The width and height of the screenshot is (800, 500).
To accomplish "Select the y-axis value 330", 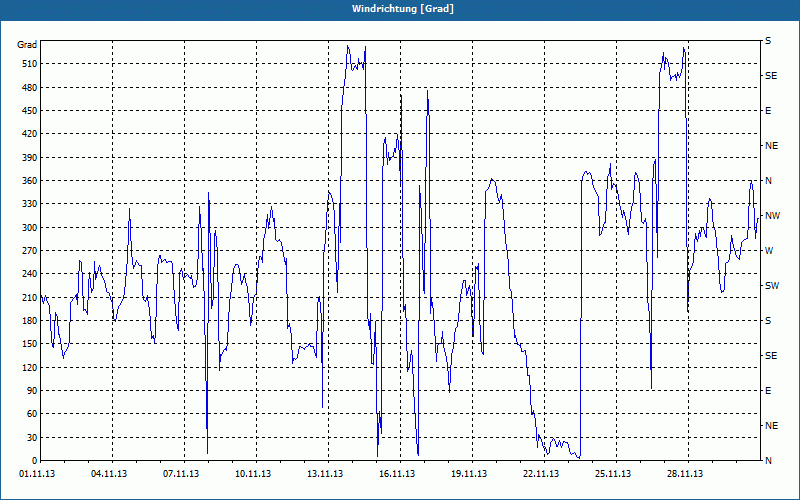I will pos(29,204).
